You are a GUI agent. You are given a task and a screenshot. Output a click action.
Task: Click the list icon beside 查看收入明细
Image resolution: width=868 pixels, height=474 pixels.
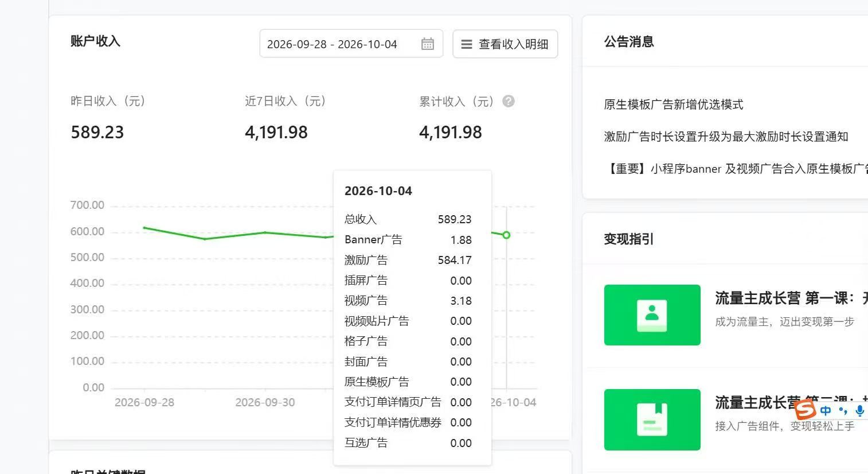467,44
